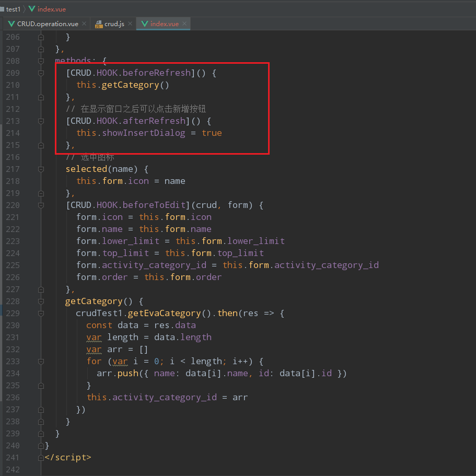Select the index.vue editor tab
This screenshot has height=476, width=476.
click(x=164, y=24)
